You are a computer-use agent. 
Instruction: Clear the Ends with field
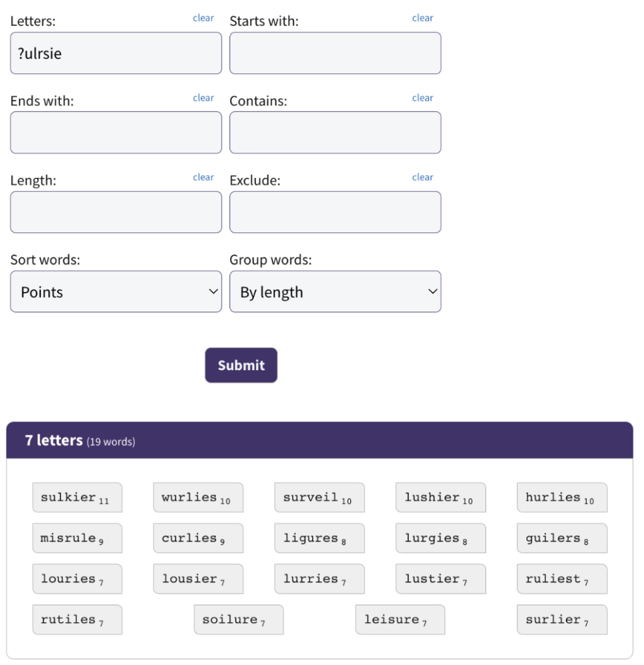[x=203, y=97]
